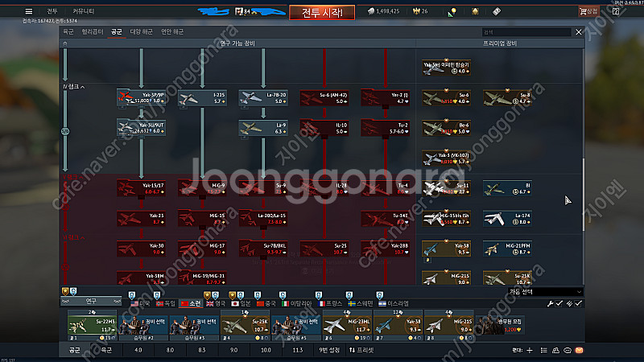
Task: Click the right arrows of 연구 panel
Action: tap(117, 301)
